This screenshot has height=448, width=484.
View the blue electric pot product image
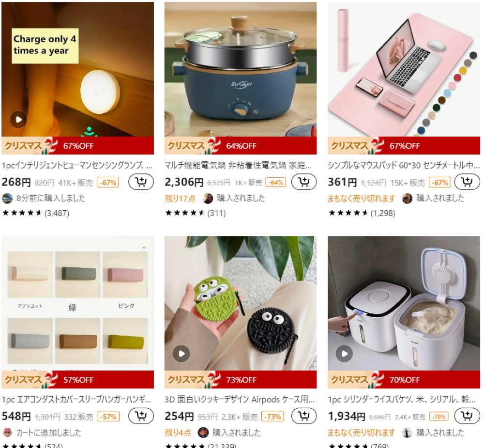pyautogui.click(x=241, y=69)
